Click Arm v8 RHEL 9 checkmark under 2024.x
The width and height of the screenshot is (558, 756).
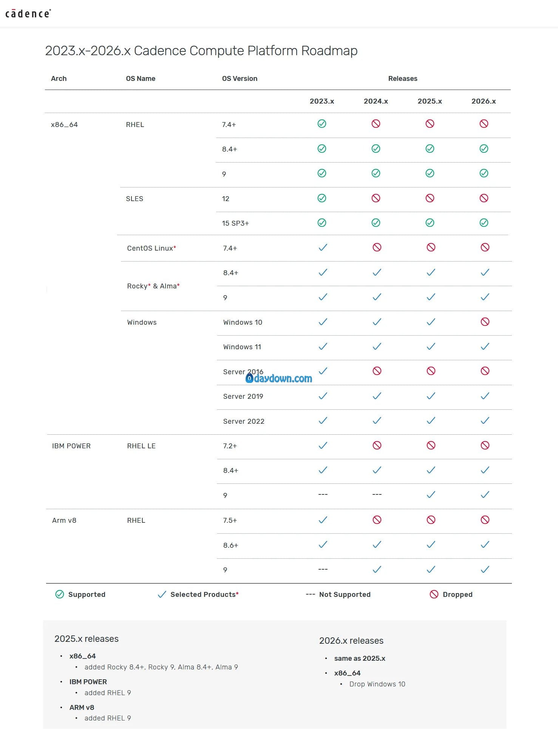(377, 569)
